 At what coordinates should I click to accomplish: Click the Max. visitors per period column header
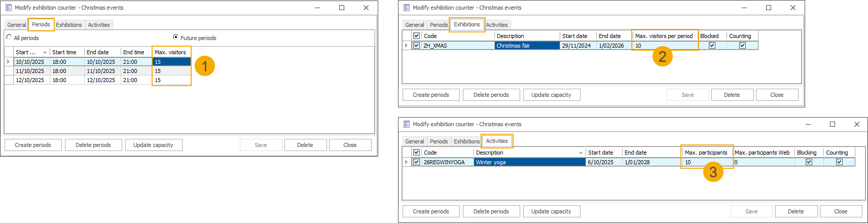click(x=664, y=36)
